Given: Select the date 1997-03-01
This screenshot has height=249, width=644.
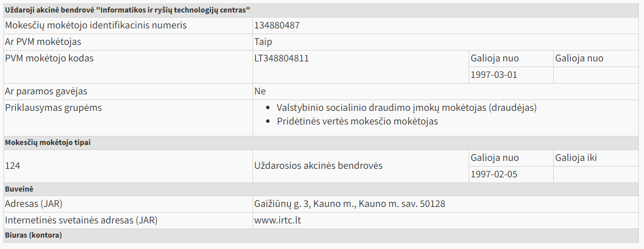Looking at the screenshot, I should tap(494, 75).
